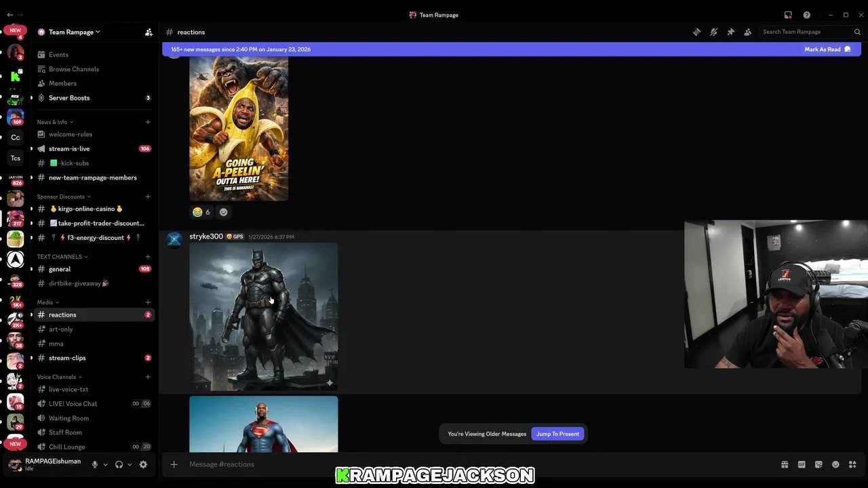Viewport: 868px width, 488px height.
Task: Click Jump To Present button
Action: pyautogui.click(x=557, y=434)
